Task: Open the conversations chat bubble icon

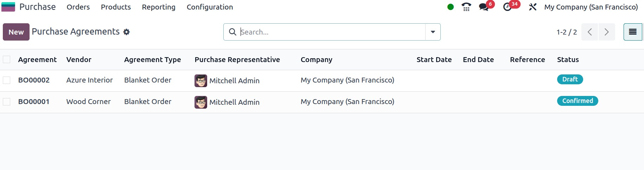Action: [484, 7]
